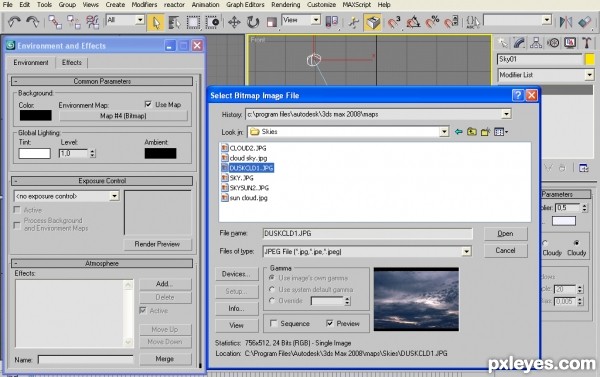Activate the Select and Rotate tool
Screen dimensions: 600x377
[x=253, y=22]
